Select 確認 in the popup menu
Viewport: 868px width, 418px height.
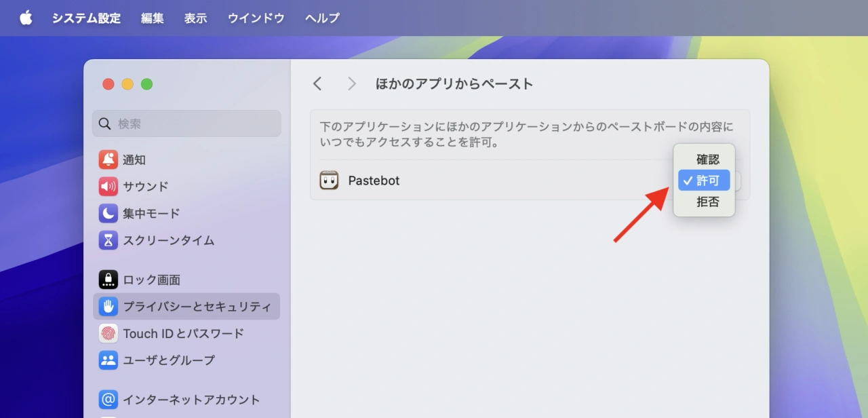(707, 159)
